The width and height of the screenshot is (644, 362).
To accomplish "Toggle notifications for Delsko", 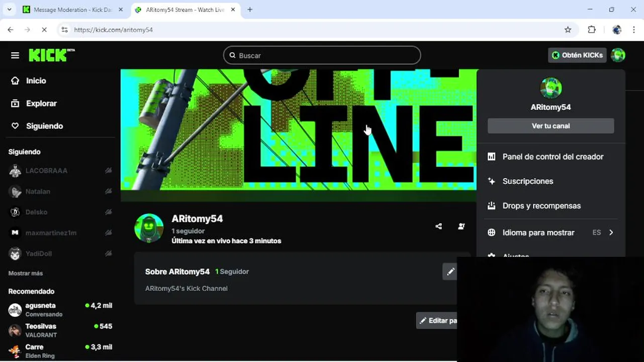I will (x=108, y=212).
